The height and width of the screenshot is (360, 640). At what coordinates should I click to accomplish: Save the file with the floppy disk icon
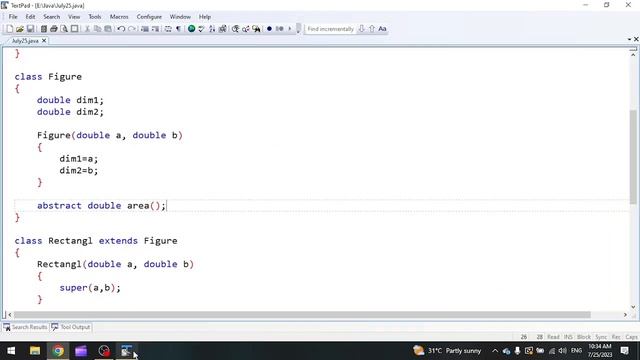[30, 29]
